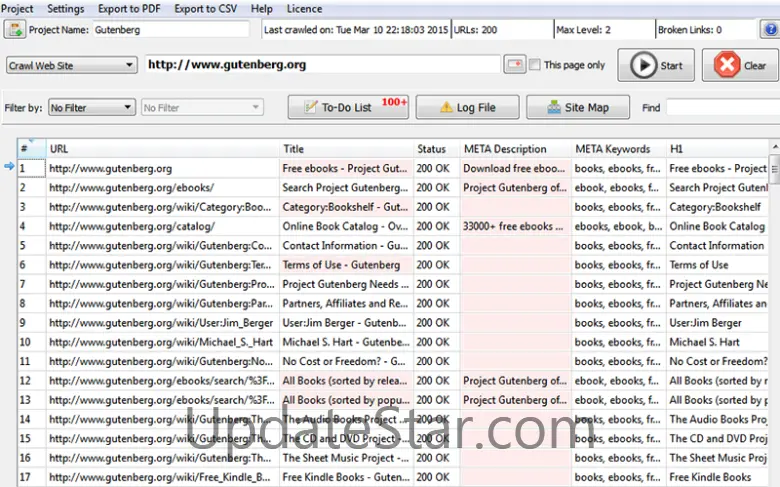Click the vertical scrollbar up arrow
The width and height of the screenshot is (780, 487).
pyautogui.click(x=775, y=147)
